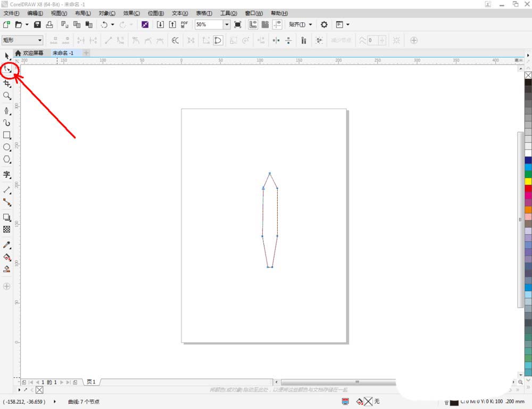Open the 效果(C) menu
The width and height of the screenshot is (532, 409).
(131, 13)
